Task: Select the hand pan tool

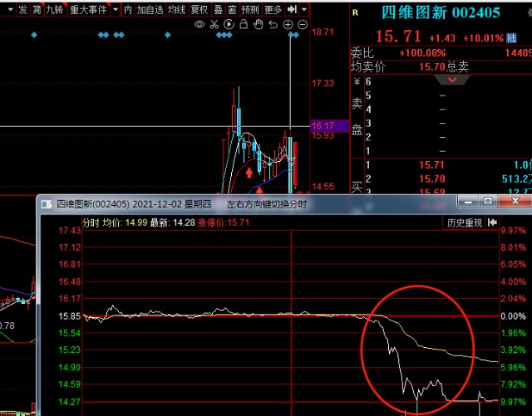Action: [x=259, y=24]
